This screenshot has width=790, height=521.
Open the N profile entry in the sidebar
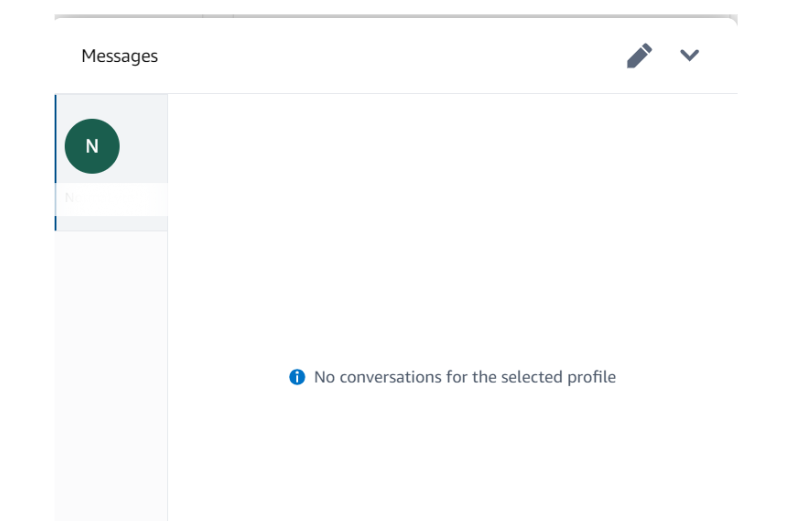coord(111,162)
